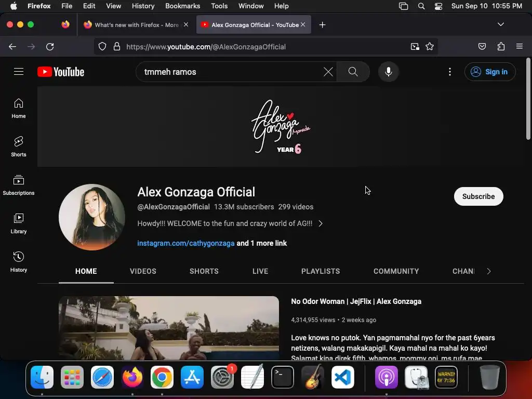This screenshot has height=399, width=532.
Task: Open Firefox View pinned tab
Action: coord(65,24)
